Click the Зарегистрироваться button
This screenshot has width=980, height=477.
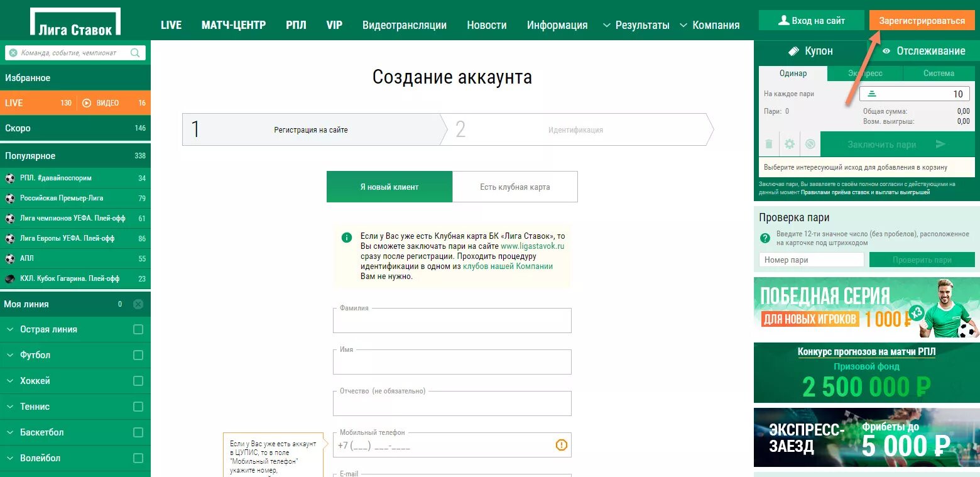(x=922, y=21)
